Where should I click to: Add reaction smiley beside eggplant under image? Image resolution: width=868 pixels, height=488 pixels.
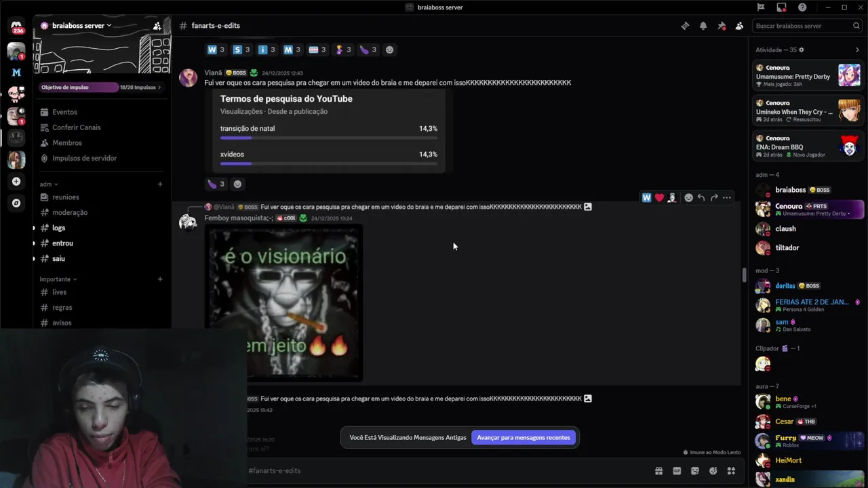coord(237,184)
